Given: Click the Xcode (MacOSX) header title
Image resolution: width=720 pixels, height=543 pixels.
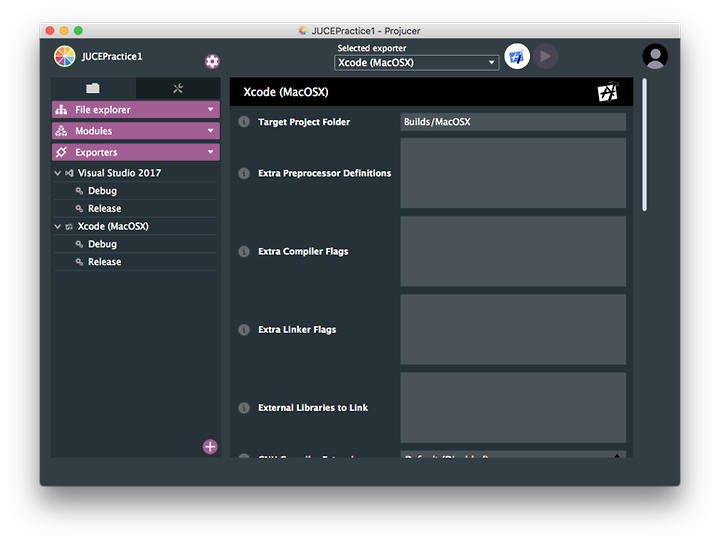Looking at the screenshot, I should point(286,92).
